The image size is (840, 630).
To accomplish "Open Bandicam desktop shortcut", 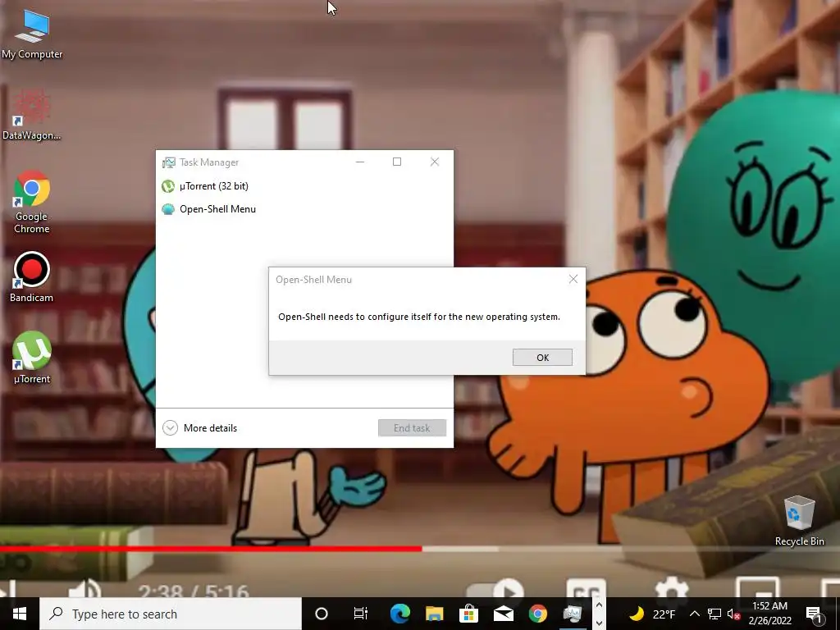I will point(32,277).
